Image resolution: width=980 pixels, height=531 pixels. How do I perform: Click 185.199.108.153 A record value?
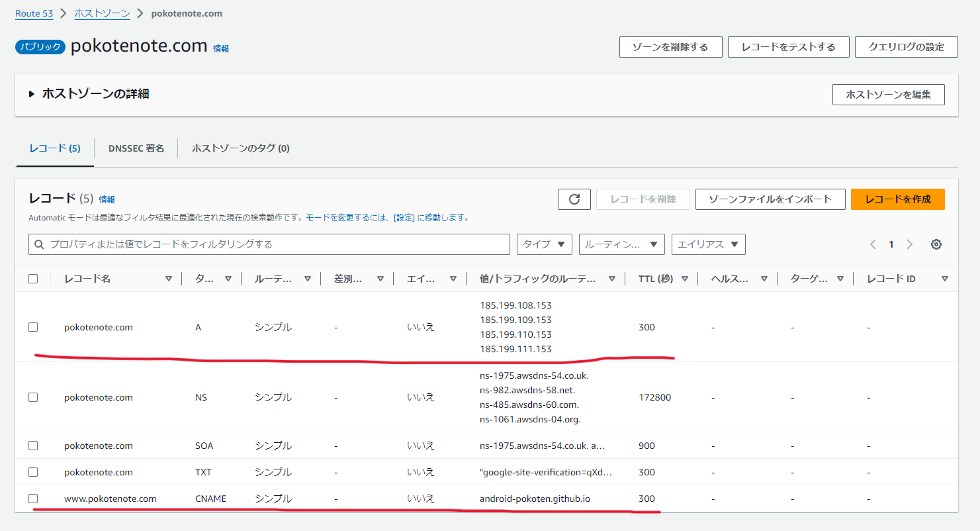pyautogui.click(x=515, y=305)
